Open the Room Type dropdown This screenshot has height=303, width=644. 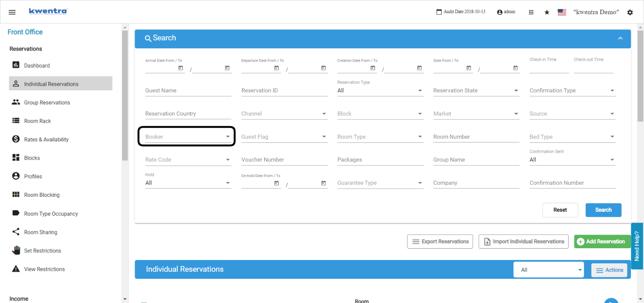380,137
